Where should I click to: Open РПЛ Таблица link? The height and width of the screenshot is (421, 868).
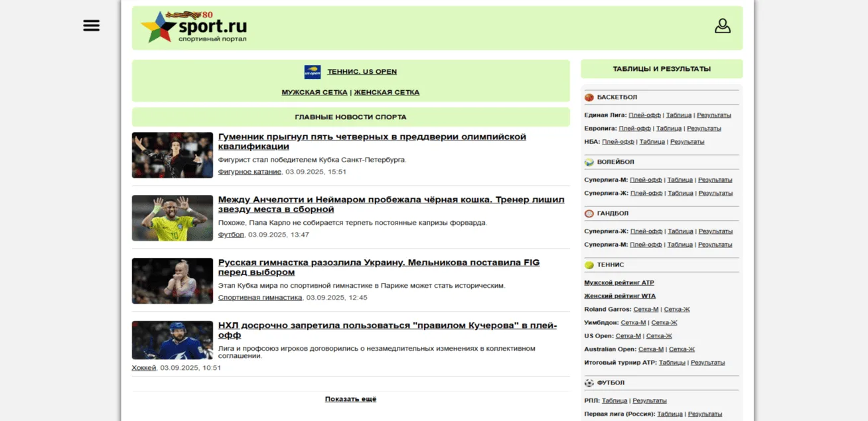(x=615, y=401)
